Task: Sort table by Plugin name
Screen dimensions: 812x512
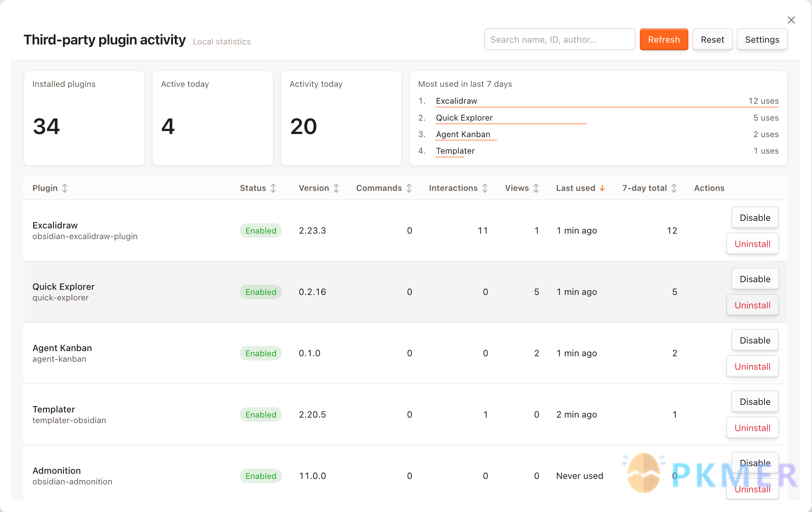Action: (50, 188)
